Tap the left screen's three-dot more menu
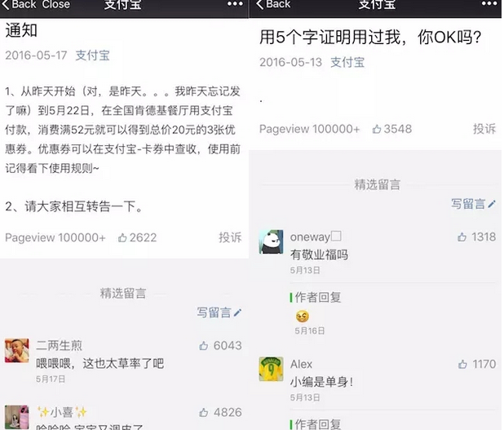 (x=235, y=4)
